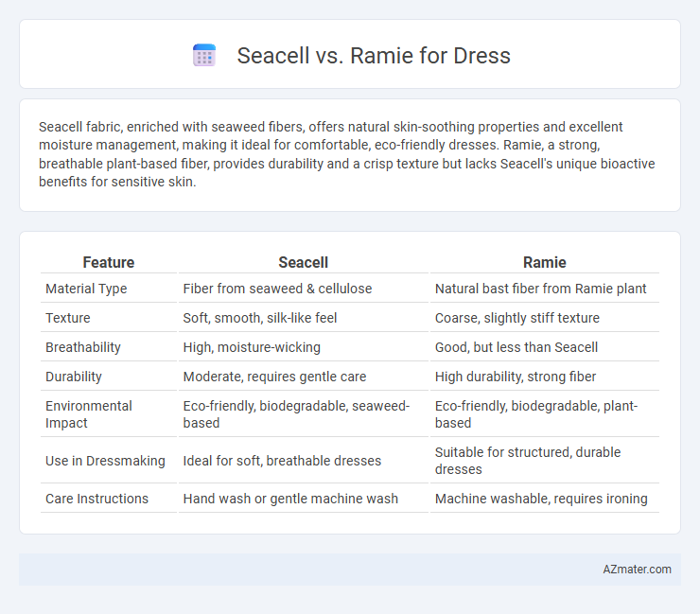Select the heading 'Seacell vs. Ramie for Dress'
The width and height of the screenshot is (700, 614).
pos(374,56)
